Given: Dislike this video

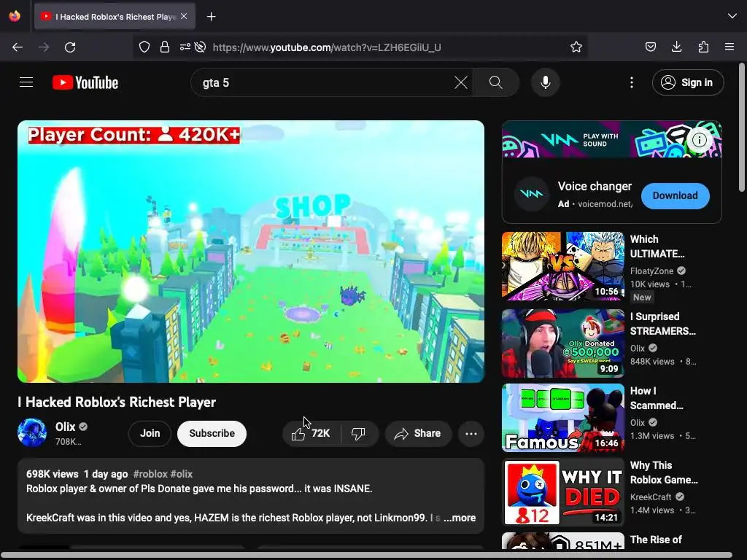Looking at the screenshot, I should pyautogui.click(x=359, y=433).
